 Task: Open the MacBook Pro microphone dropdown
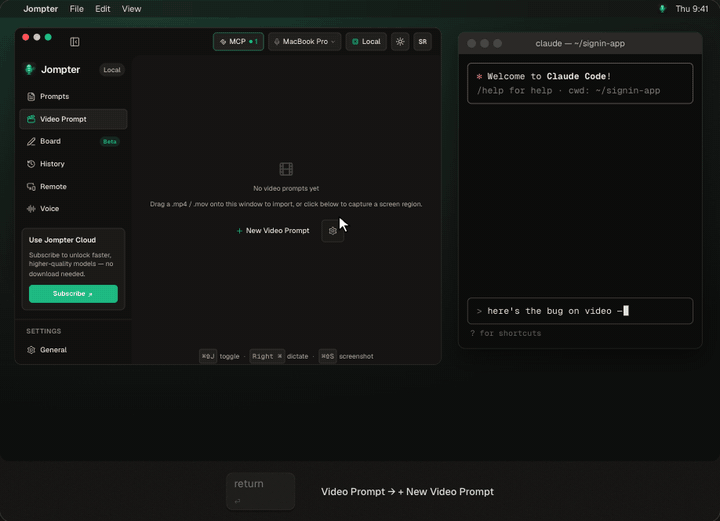tap(304, 41)
